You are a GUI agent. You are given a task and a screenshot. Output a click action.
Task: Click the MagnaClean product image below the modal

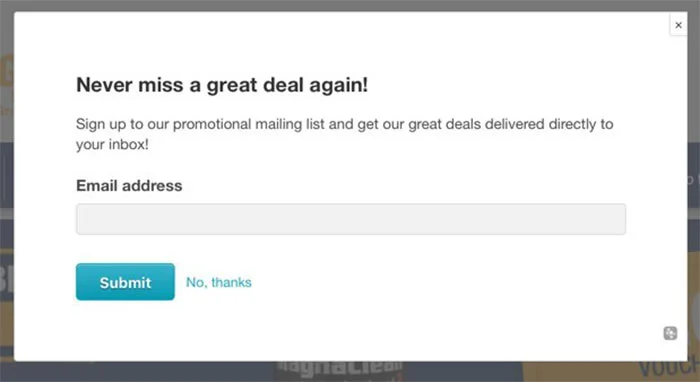coord(340,371)
